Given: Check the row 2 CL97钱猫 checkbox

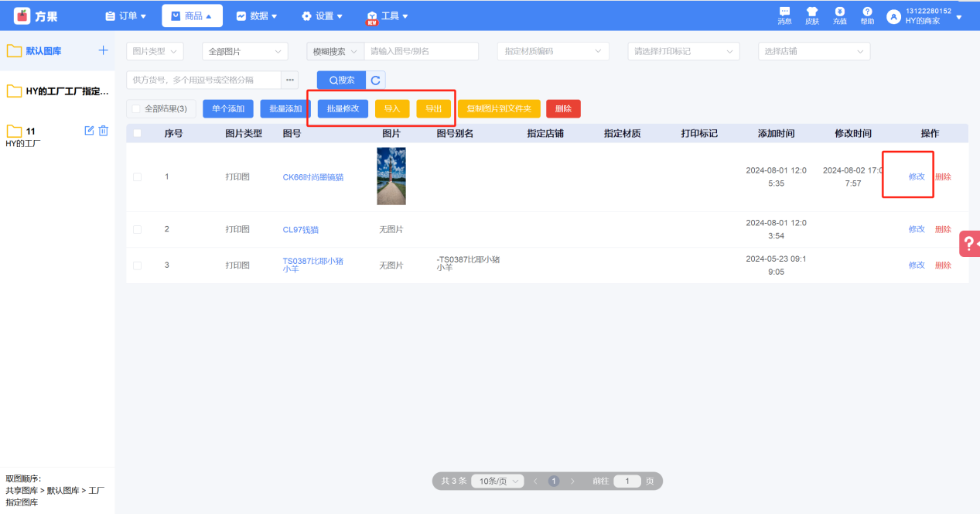Looking at the screenshot, I should click(138, 230).
